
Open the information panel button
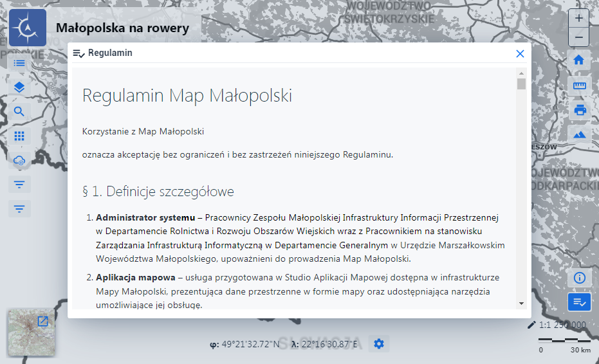579,278
